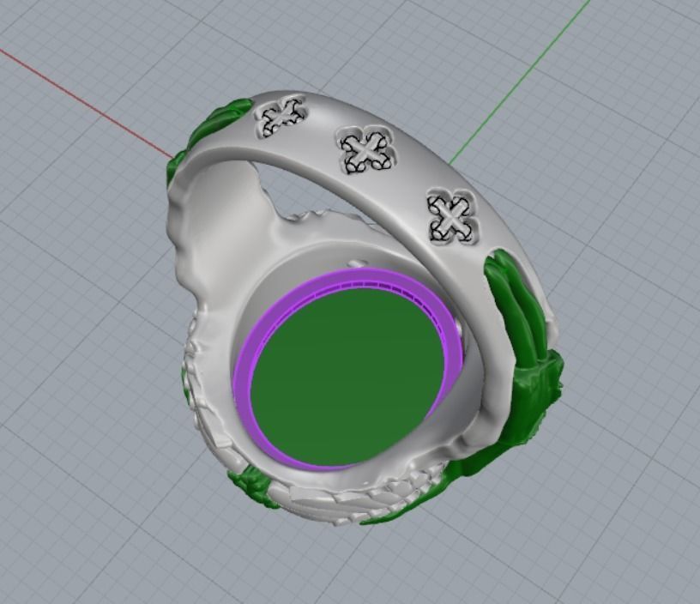Pick the middle cross ornament on band

pos(367,148)
